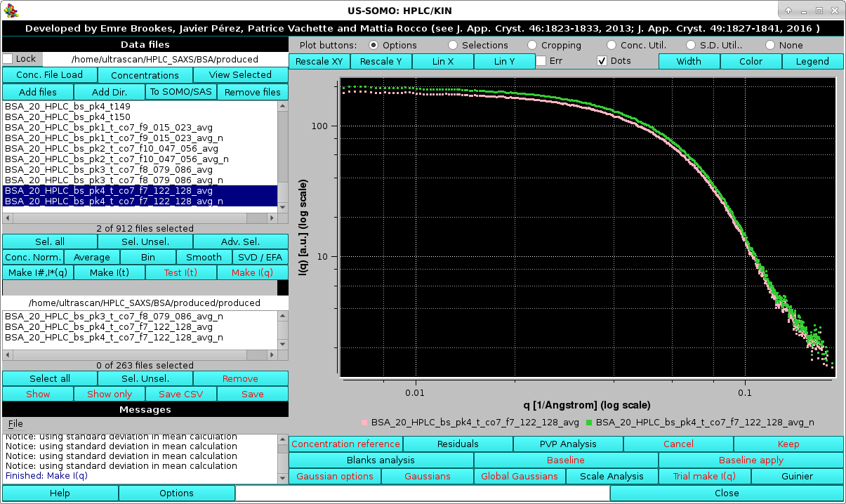Click the Rescale XY button
The height and width of the screenshot is (504, 846).
click(318, 61)
